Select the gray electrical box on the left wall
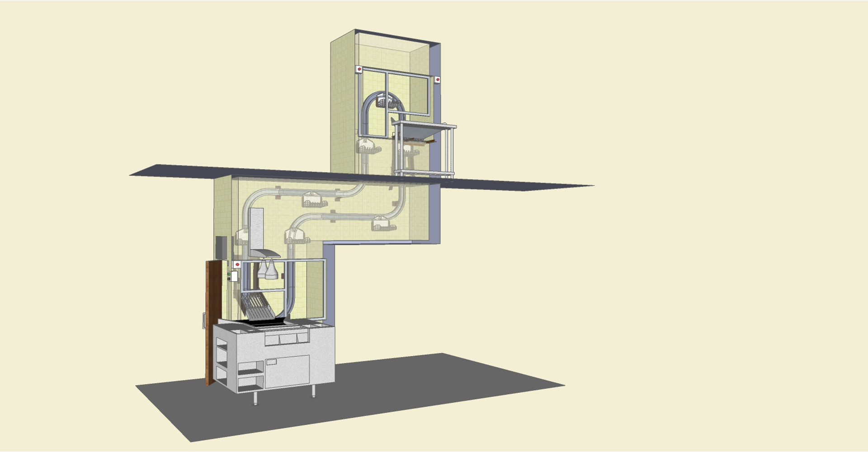This screenshot has height=452, width=868. pos(221,248)
